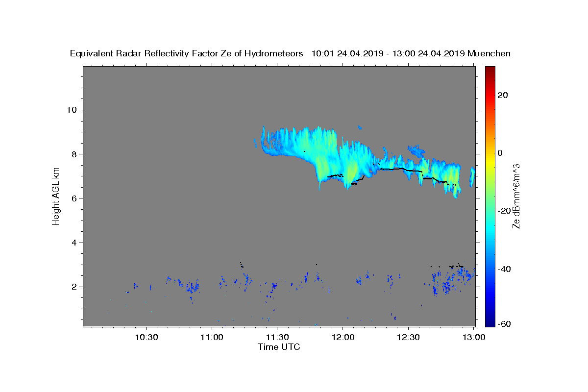Click the colorbar tick label -20
The image size is (588, 392).
point(505,211)
